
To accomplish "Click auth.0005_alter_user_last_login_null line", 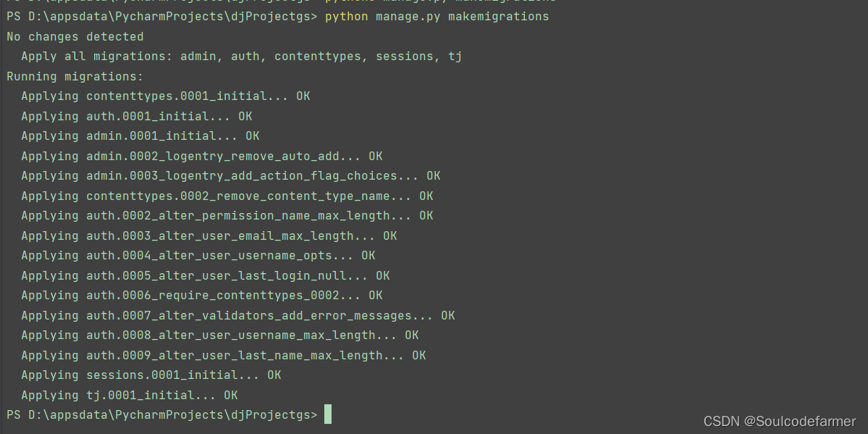I will click(x=206, y=275).
